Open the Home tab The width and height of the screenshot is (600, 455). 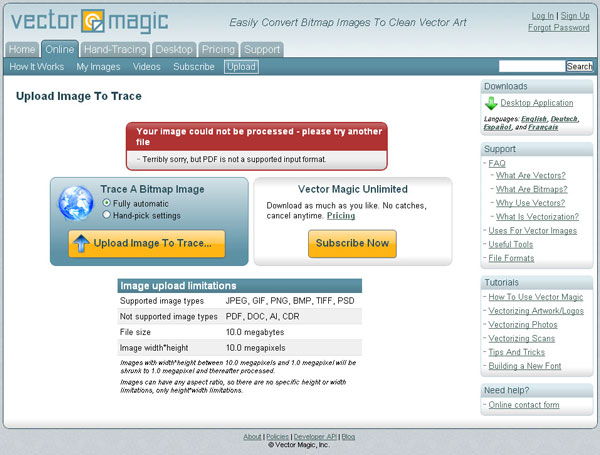tap(22, 49)
